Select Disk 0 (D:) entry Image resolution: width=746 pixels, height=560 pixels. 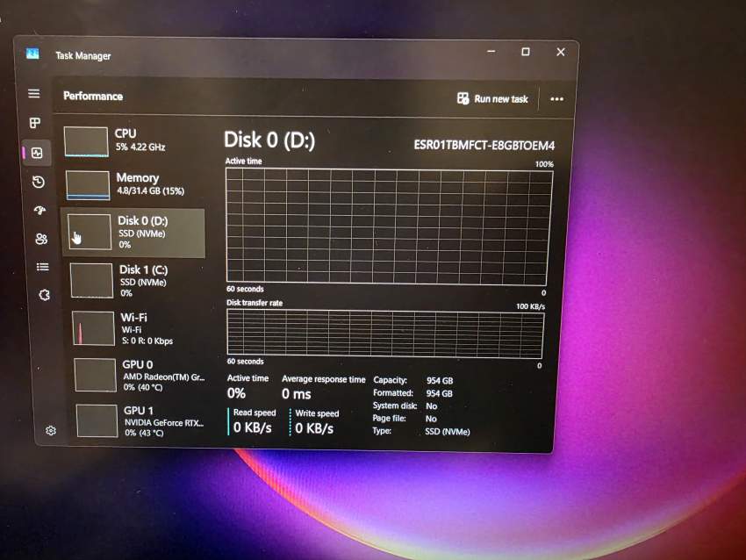[133, 233]
